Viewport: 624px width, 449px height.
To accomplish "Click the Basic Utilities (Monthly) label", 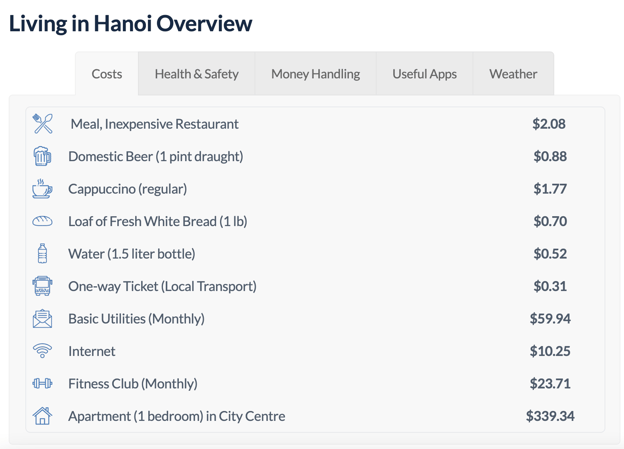I will 136,319.
